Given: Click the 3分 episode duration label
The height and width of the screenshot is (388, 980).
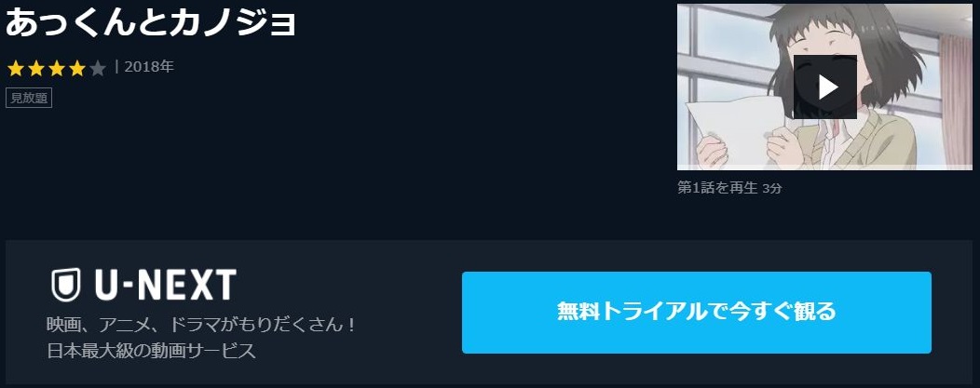Looking at the screenshot, I should point(772,188).
